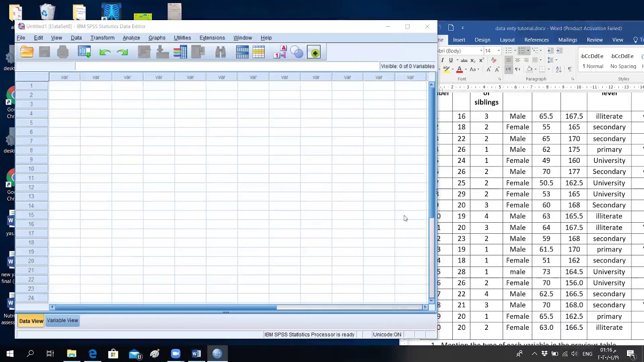Open the Transform menu in SPSS
This screenshot has width=644, height=362.
tap(102, 38)
